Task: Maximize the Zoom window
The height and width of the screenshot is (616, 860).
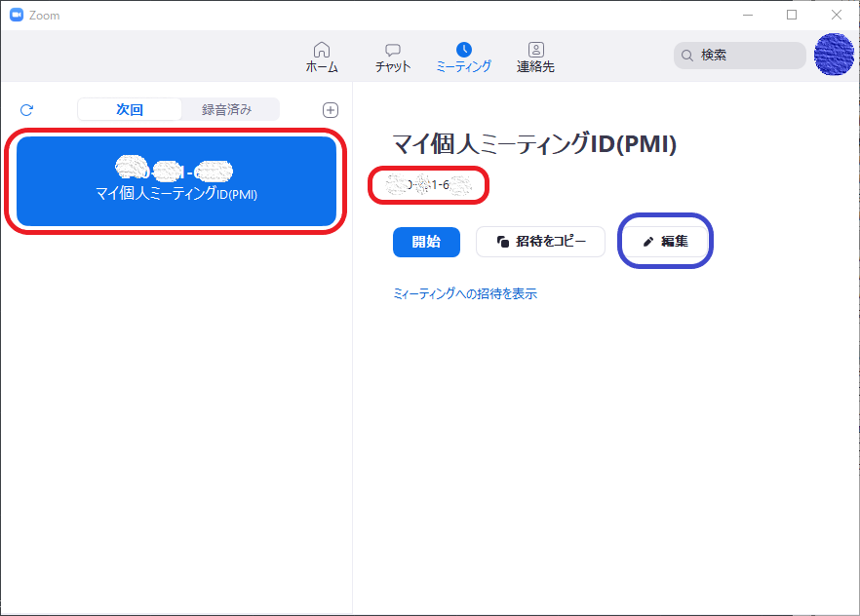Action: tap(792, 15)
